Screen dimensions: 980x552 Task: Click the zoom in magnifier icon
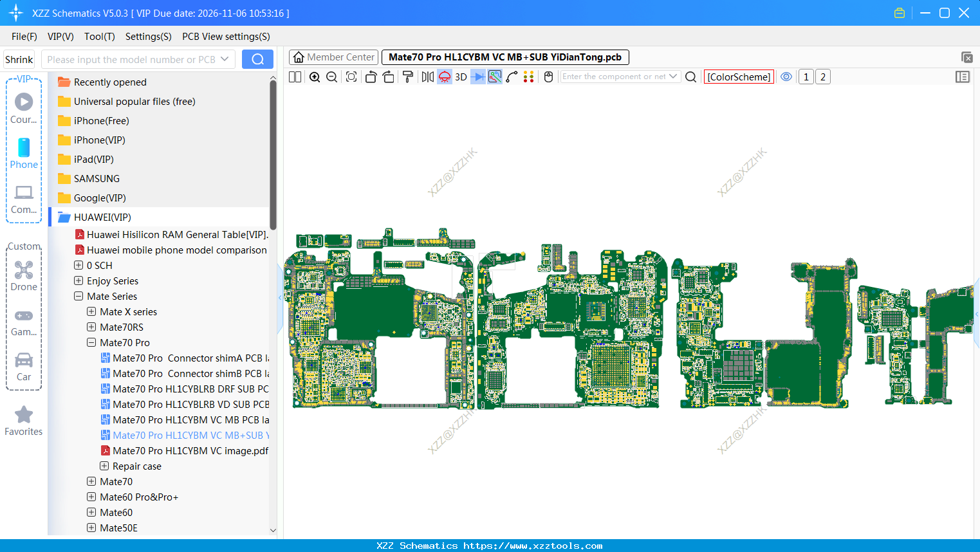(x=315, y=77)
